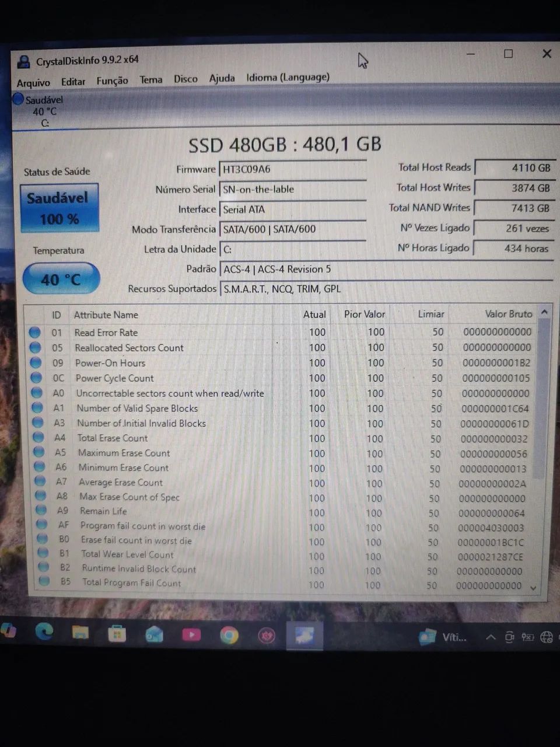Click the Attribute Name column header
This screenshot has height=747, width=560.
[x=106, y=315]
